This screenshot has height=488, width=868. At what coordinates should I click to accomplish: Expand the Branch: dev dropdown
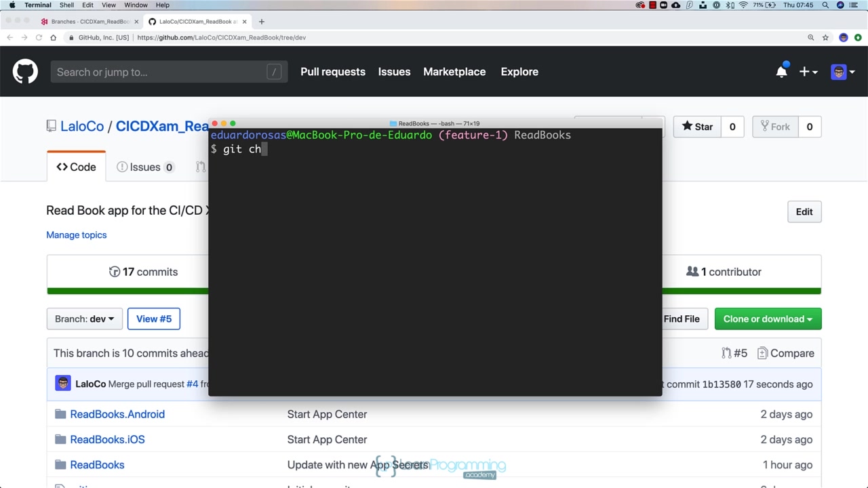click(84, 319)
